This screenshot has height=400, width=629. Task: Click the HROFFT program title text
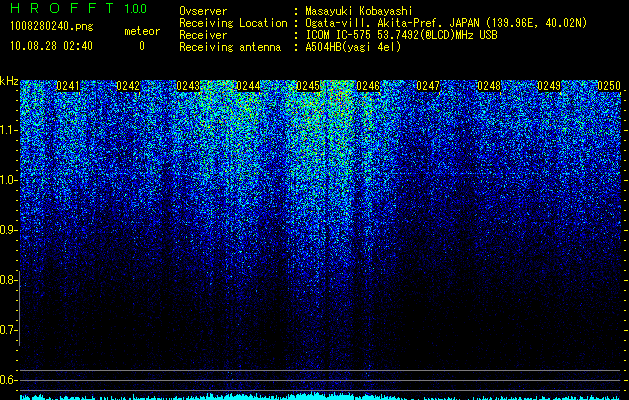point(62,8)
